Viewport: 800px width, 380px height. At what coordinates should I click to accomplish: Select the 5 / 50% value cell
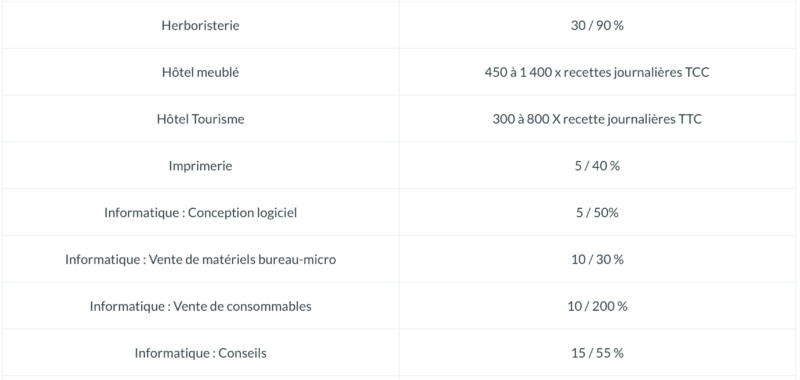click(x=597, y=213)
